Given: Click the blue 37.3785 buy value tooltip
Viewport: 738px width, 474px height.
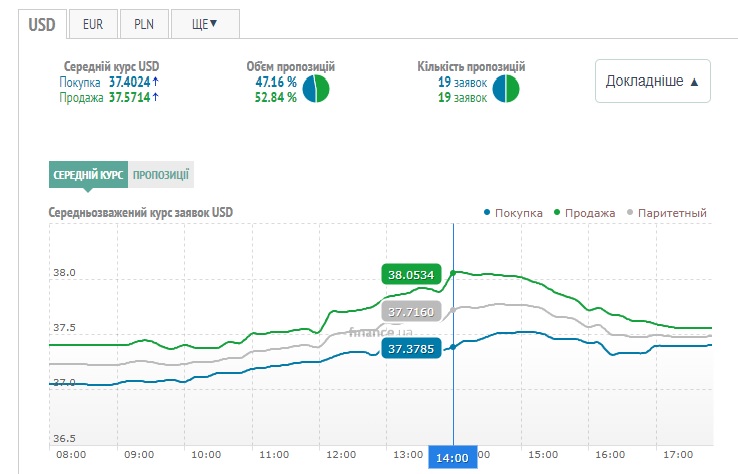Looking at the screenshot, I should tap(411, 349).
